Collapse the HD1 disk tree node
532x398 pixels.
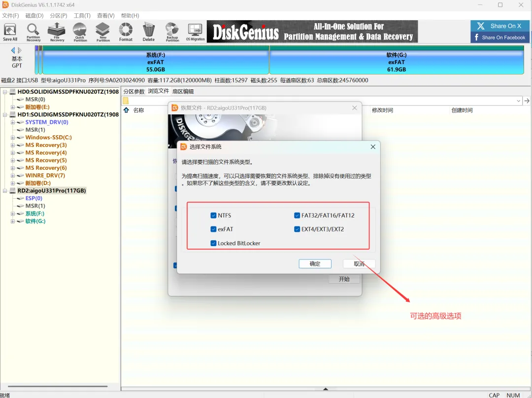tap(5, 115)
